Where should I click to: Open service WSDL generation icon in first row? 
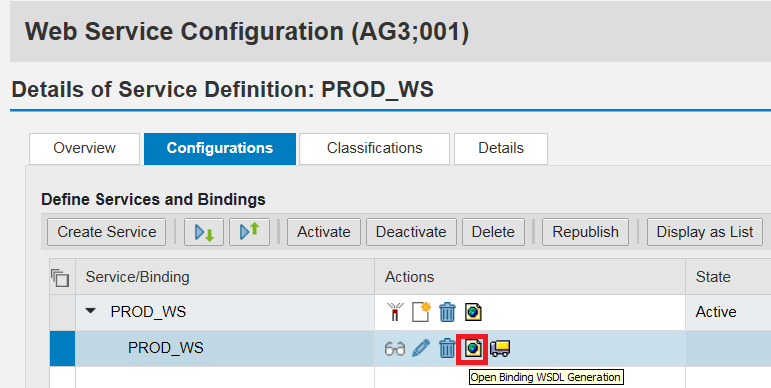coord(473,312)
